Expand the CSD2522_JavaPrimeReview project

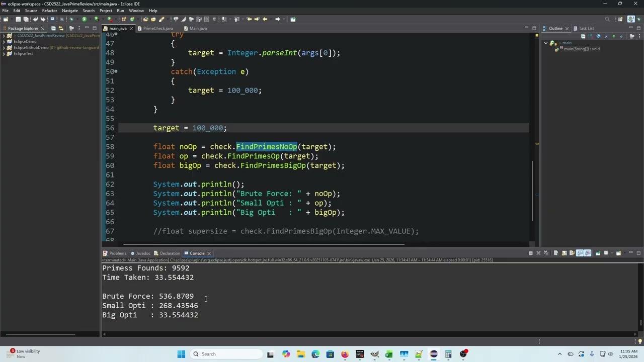pyautogui.click(x=4, y=36)
